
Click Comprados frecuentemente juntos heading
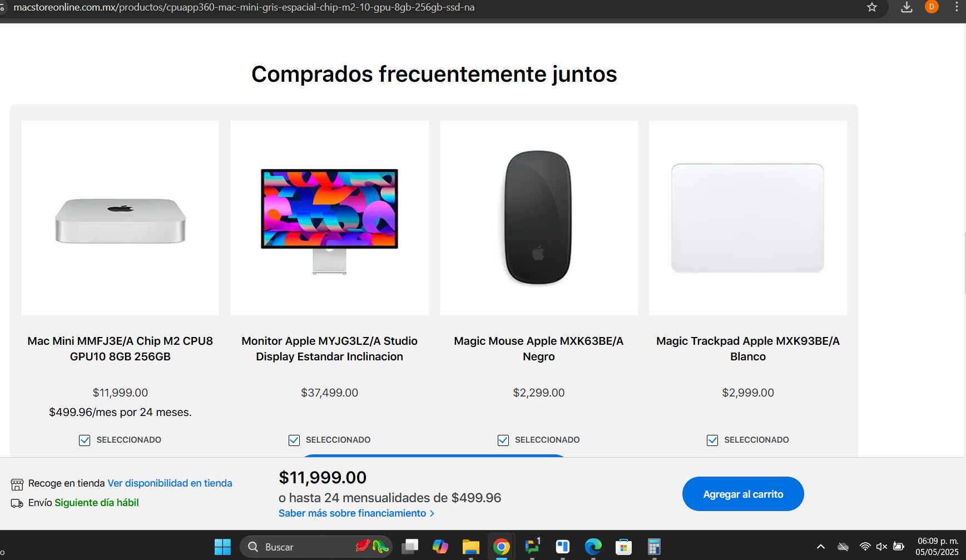434,74
